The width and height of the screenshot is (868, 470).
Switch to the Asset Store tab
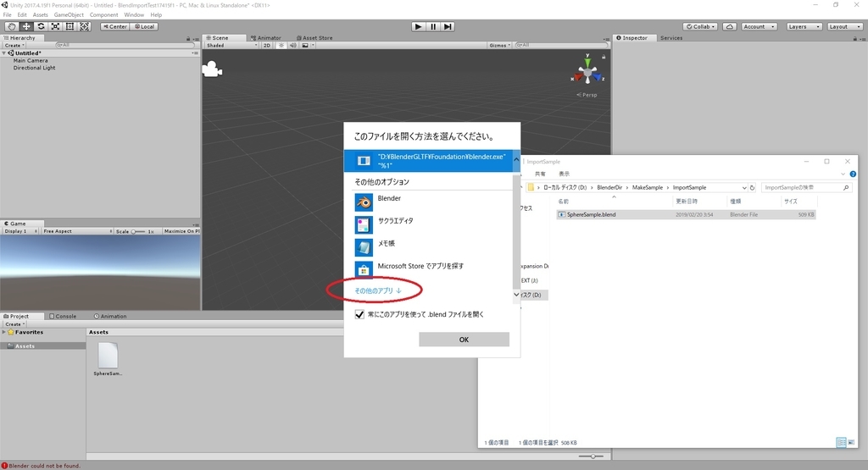tap(314, 38)
